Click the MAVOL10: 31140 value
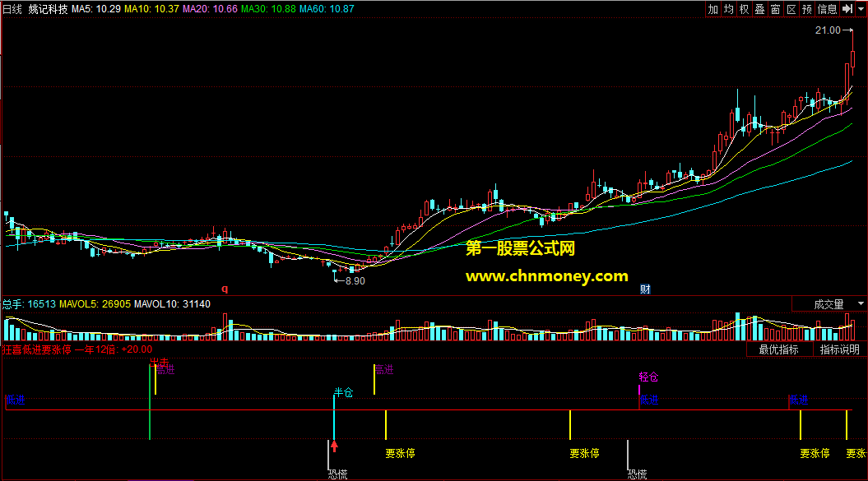This screenshot has height=481, width=868. tap(172, 304)
